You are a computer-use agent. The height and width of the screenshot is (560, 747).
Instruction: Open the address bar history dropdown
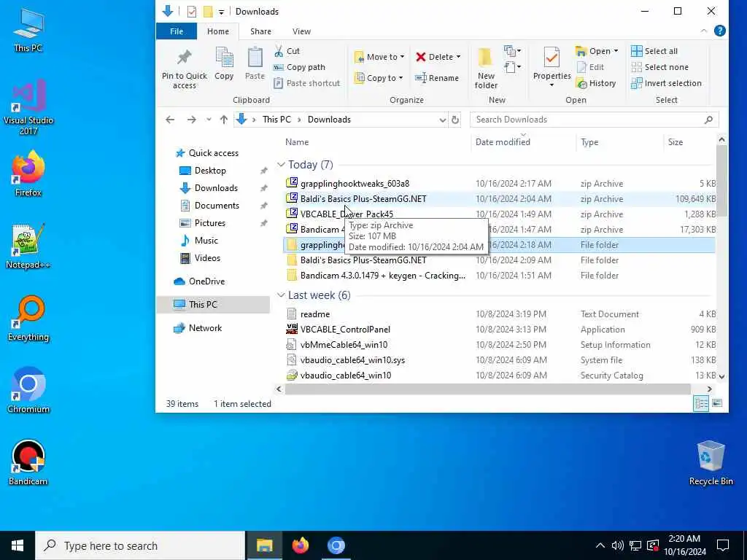pos(443,120)
